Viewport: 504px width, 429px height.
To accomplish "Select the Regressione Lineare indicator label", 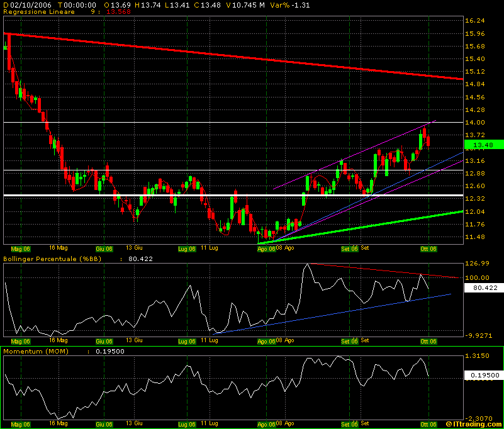I will click(39, 11).
